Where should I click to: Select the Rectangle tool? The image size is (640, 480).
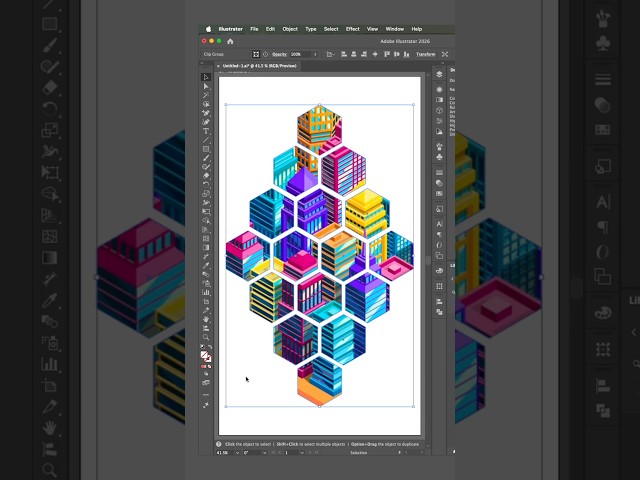point(206,149)
